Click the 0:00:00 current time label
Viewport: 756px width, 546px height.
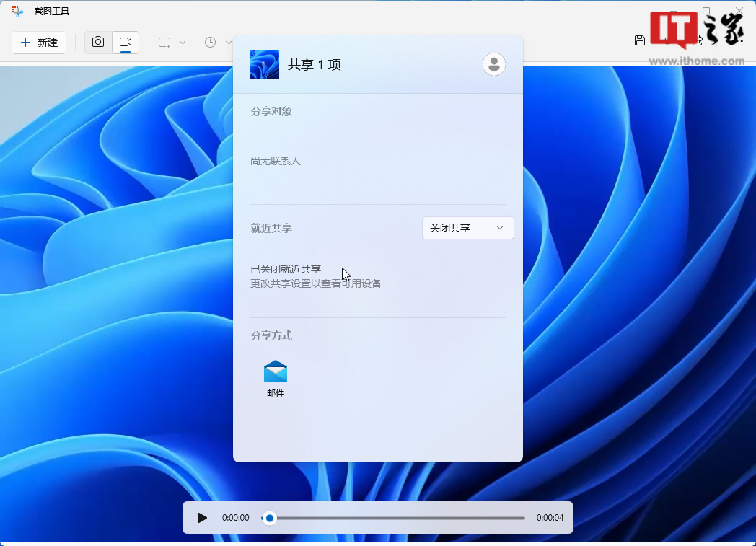[x=235, y=518]
